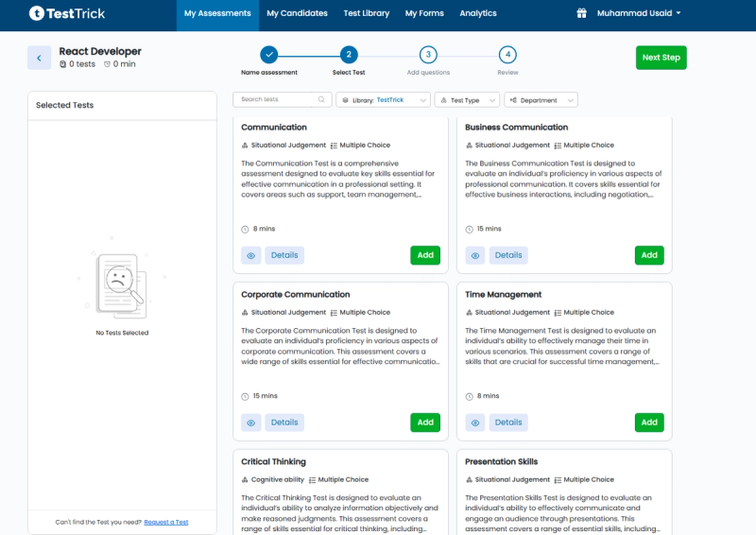Add the Corporate Communication test
Screen dimensions: 756x535
point(425,423)
